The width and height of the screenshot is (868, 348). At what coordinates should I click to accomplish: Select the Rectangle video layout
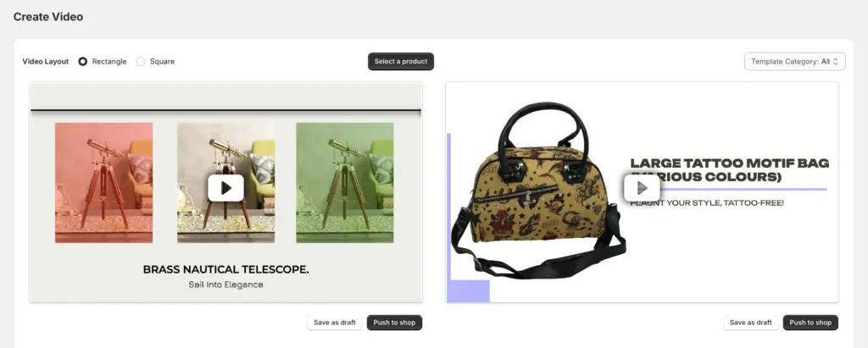click(82, 62)
